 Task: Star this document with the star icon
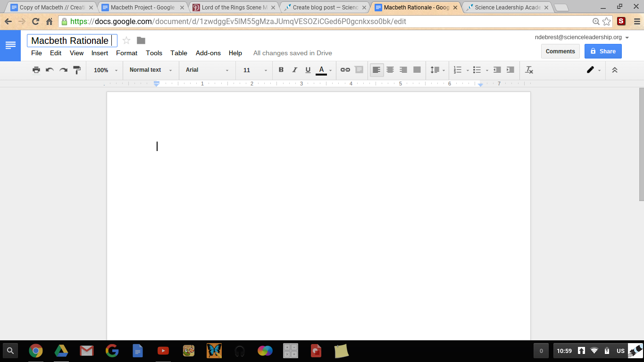[x=126, y=41]
